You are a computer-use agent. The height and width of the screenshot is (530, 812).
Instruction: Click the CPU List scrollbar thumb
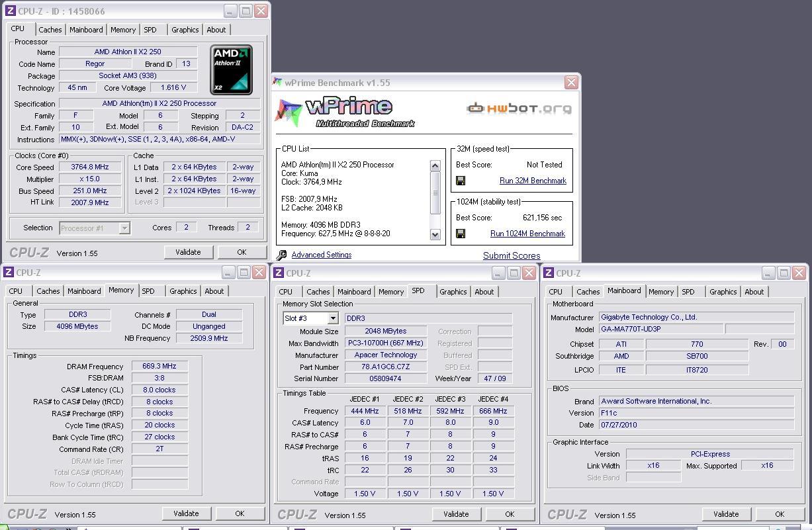click(x=435, y=193)
